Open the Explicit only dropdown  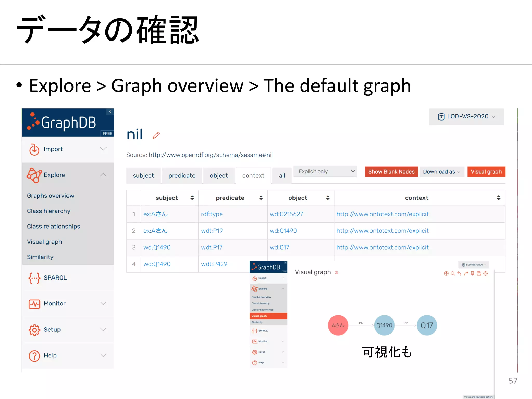click(325, 171)
